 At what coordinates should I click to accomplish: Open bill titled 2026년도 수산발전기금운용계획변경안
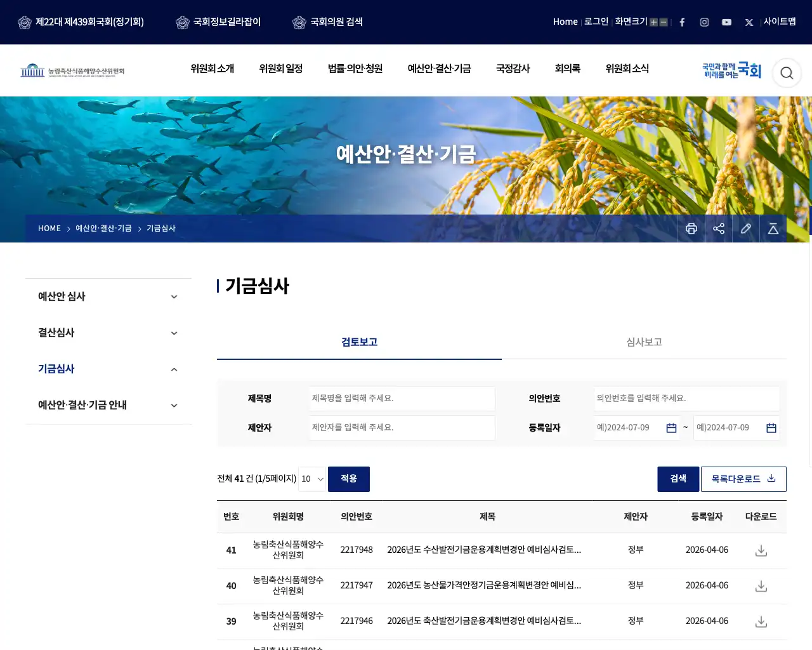pos(484,550)
